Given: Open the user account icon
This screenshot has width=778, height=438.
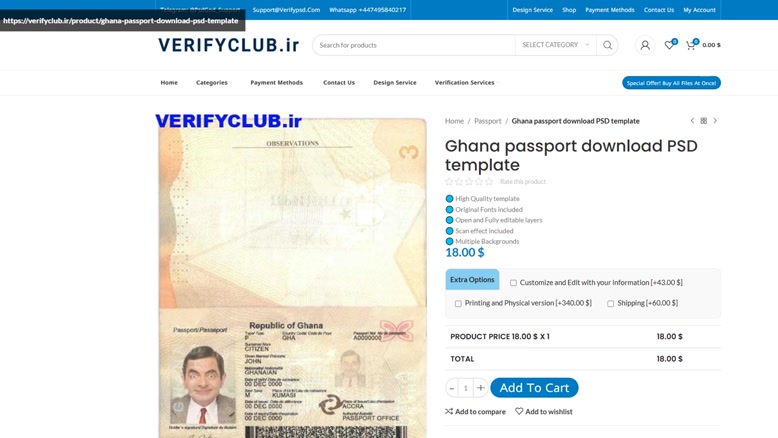Looking at the screenshot, I should [645, 45].
